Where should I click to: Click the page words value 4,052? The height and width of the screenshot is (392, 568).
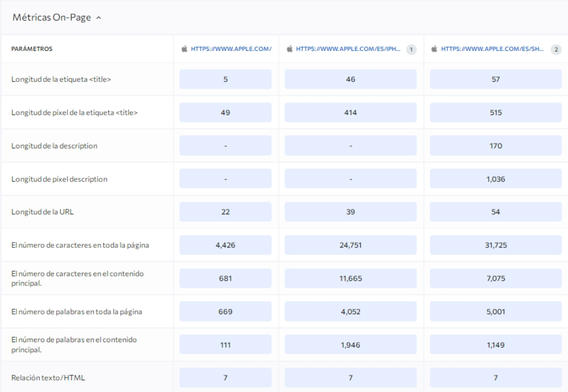351,312
